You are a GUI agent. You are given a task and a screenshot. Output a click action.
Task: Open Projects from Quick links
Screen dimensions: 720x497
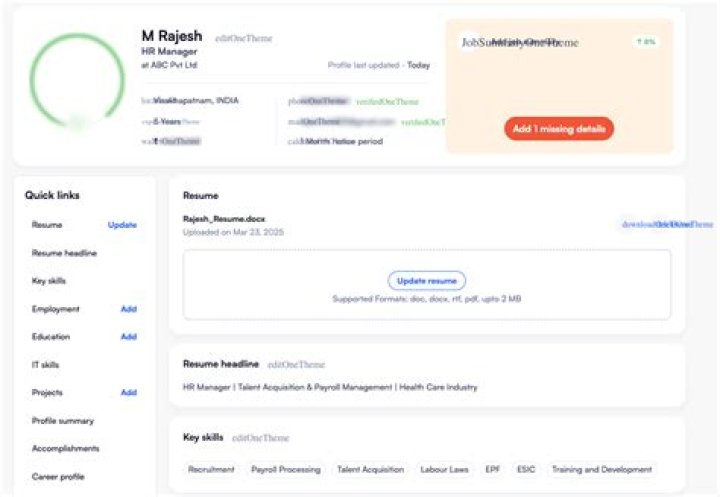(x=47, y=393)
